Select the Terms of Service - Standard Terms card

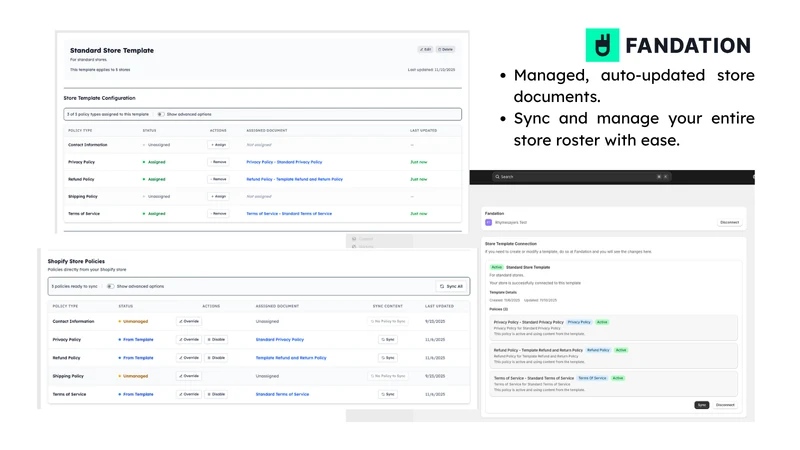point(613,384)
